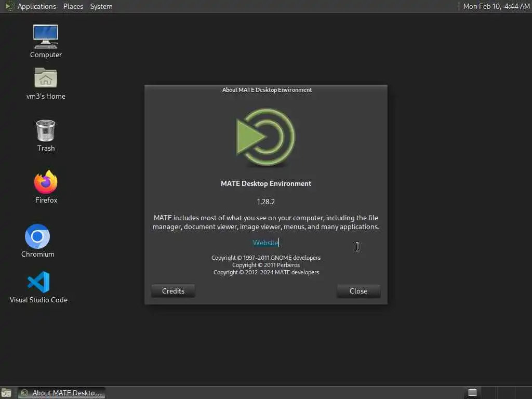Viewport: 532px width, 399px height.
Task: Click the MATE Desktop Environment heading
Action: (x=265, y=183)
